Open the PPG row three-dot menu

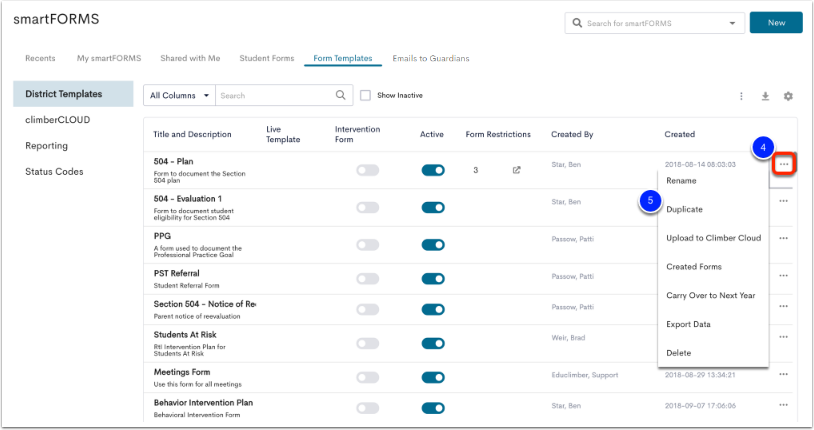pos(783,238)
